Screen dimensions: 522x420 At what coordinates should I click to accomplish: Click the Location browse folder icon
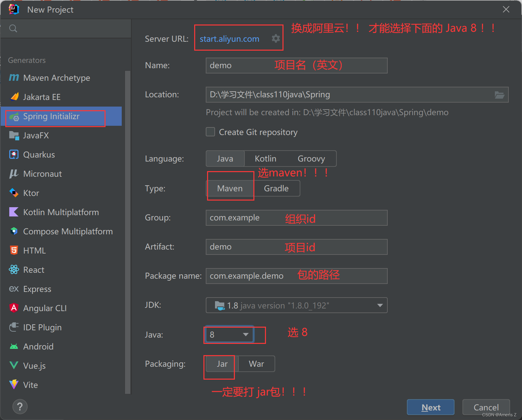(500, 95)
